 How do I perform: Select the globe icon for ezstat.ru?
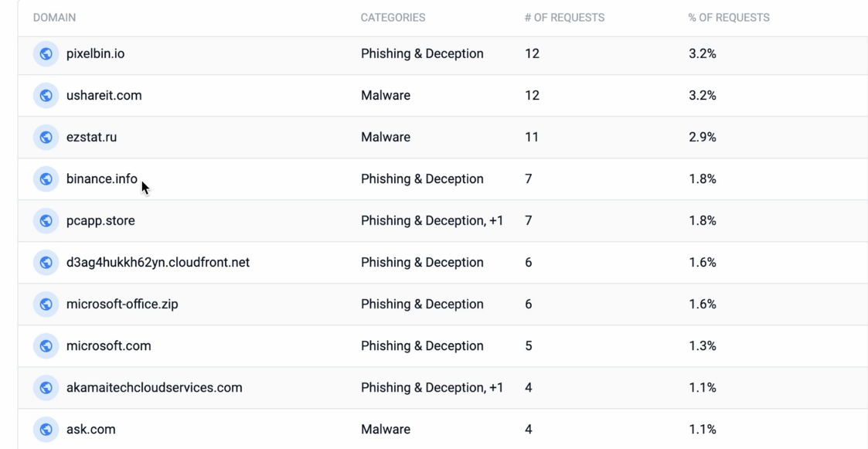click(x=46, y=138)
